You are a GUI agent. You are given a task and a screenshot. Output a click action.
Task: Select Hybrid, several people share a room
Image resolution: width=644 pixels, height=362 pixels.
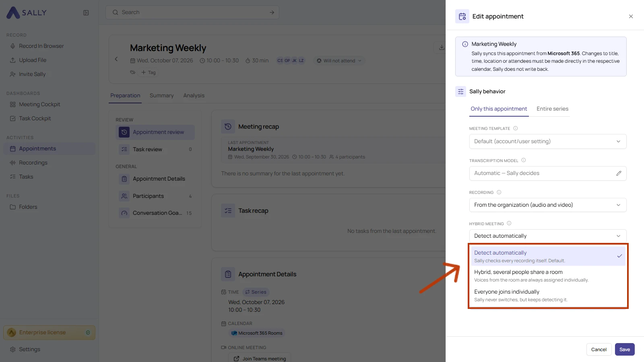coord(548,276)
